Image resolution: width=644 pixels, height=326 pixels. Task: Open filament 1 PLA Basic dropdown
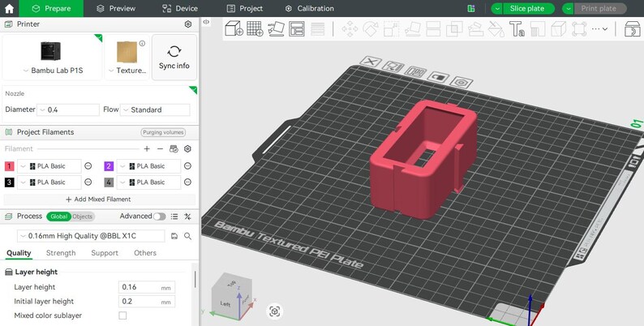[49, 166]
